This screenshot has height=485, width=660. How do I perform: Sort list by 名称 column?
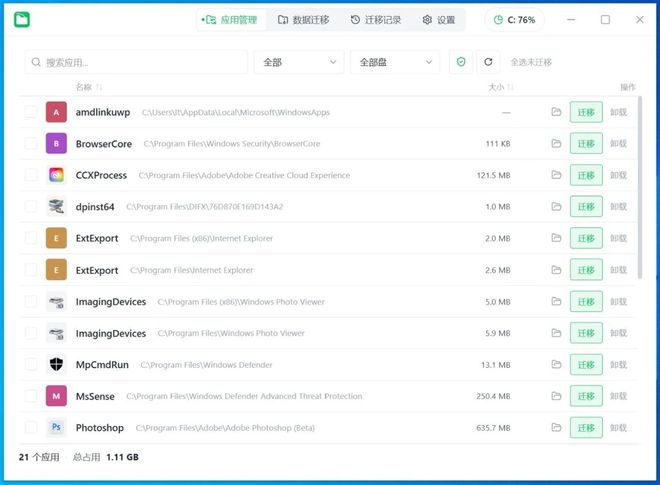[88, 87]
